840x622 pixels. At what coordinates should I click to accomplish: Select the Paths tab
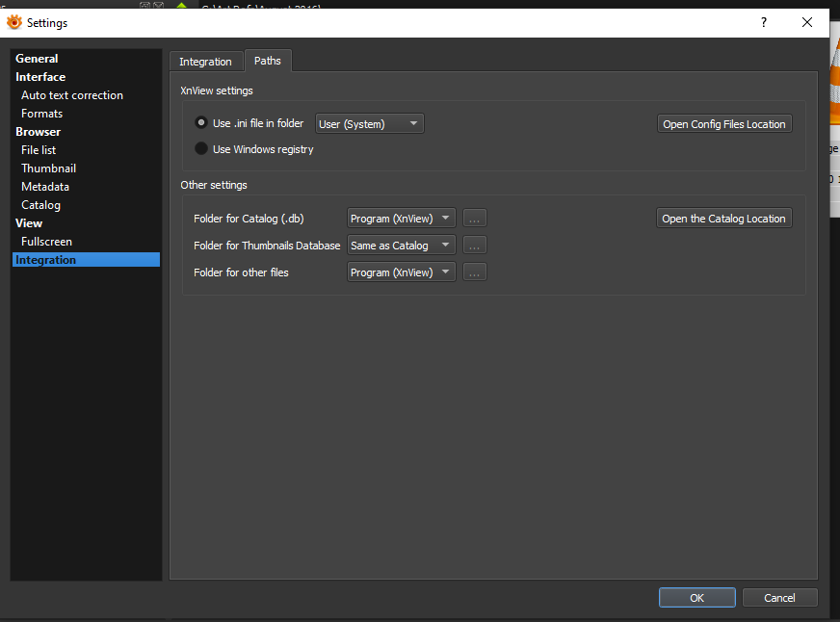click(x=268, y=61)
